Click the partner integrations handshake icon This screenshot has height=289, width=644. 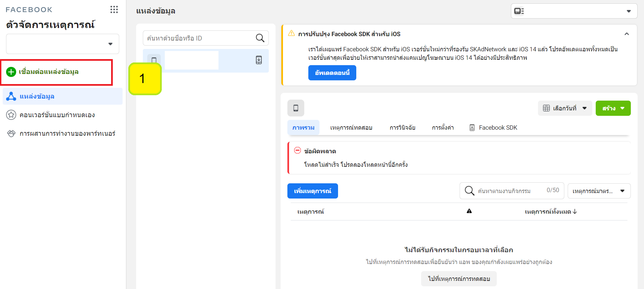point(11,133)
